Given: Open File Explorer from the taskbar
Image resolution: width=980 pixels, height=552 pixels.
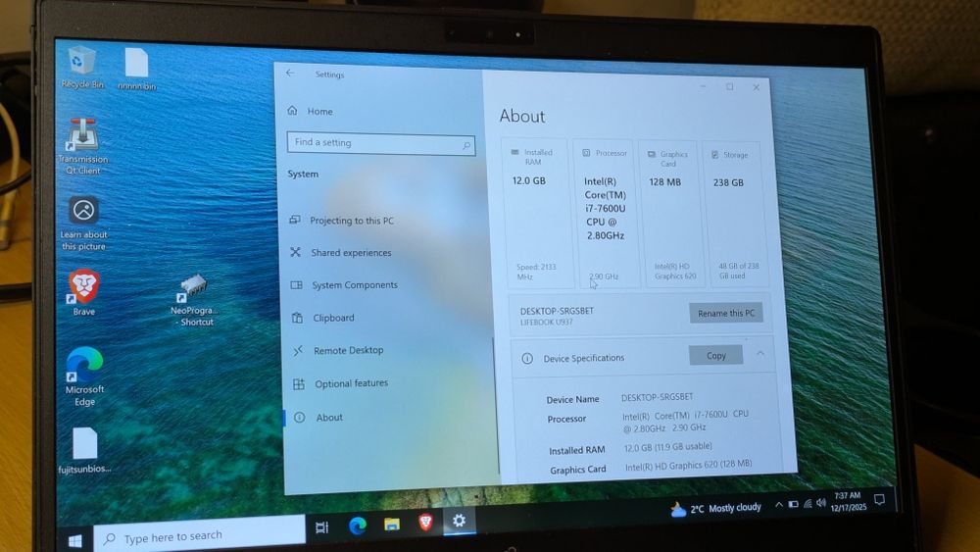Looking at the screenshot, I should pos(392,524).
